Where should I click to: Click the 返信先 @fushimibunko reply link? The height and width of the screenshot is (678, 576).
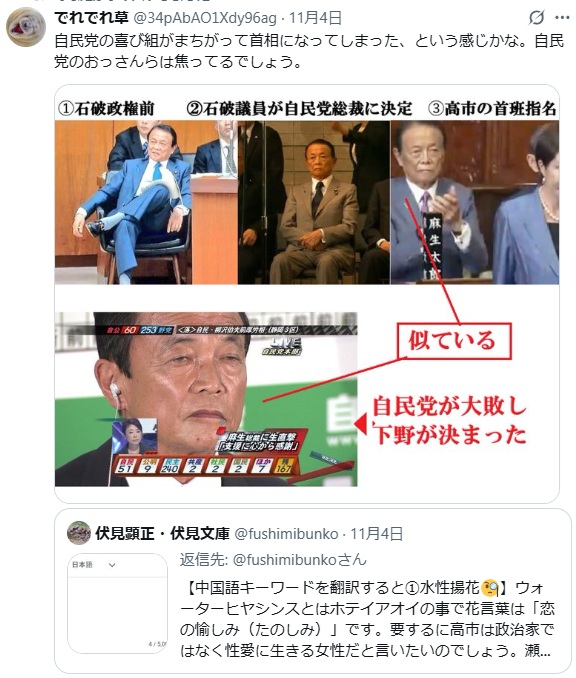tap(273, 560)
